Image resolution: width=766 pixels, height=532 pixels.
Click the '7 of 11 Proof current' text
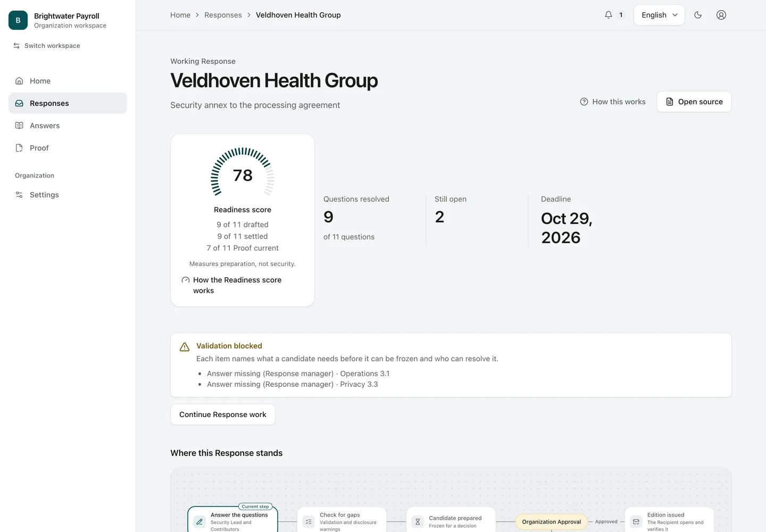pos(243,248)
